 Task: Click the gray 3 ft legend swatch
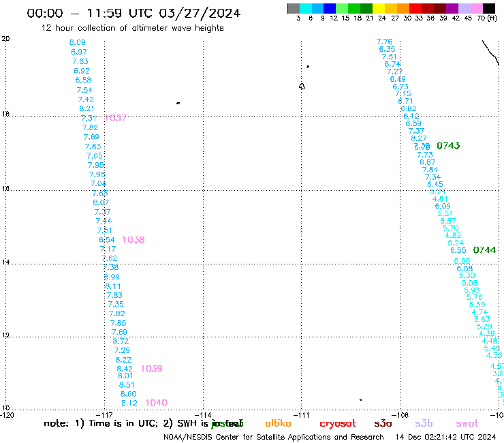tap(294, 8)
